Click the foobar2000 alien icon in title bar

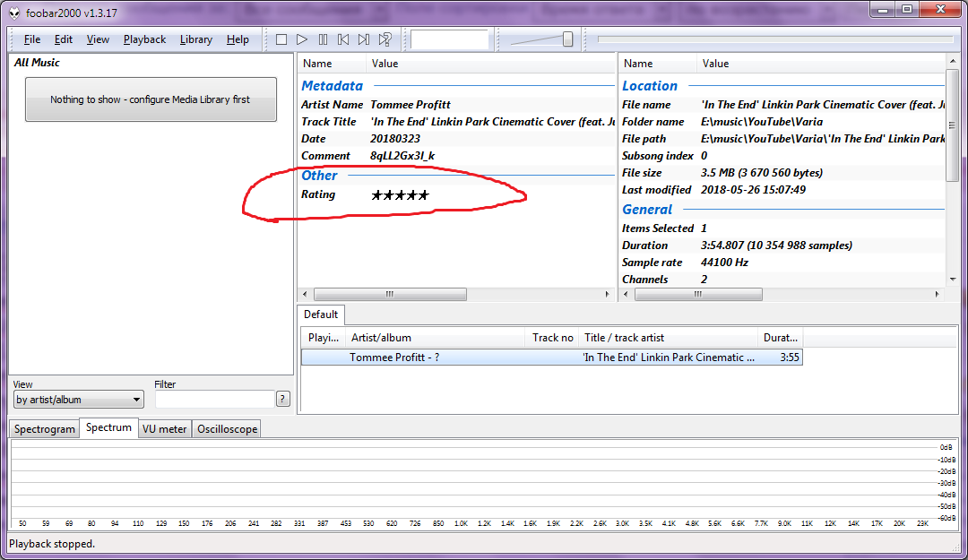[x=14, y=13]
